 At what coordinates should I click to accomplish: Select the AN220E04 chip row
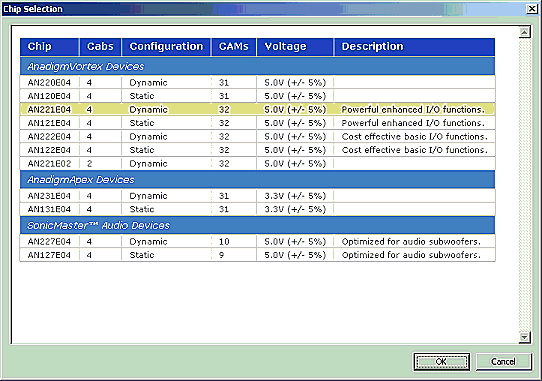coord(258,83)
